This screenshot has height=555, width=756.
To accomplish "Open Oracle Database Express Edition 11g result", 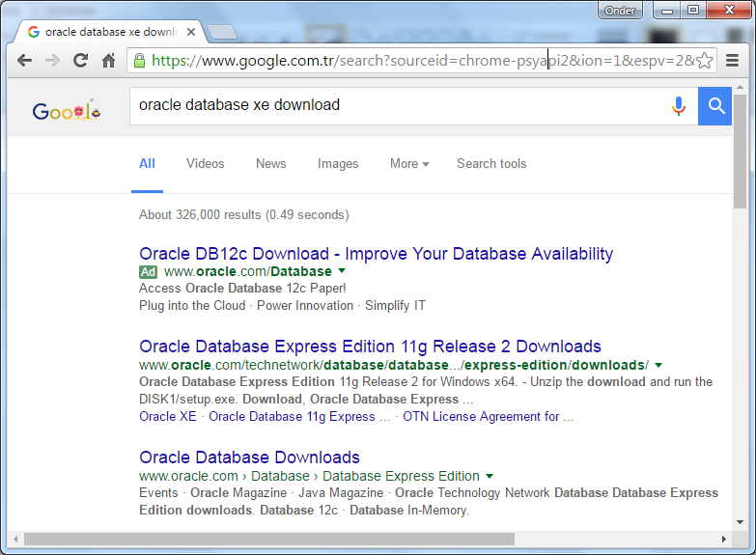I will (371, 347).
